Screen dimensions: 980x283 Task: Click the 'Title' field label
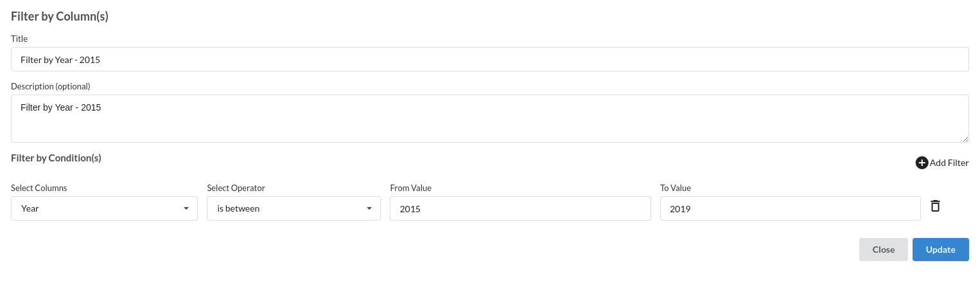click(19, 39)
